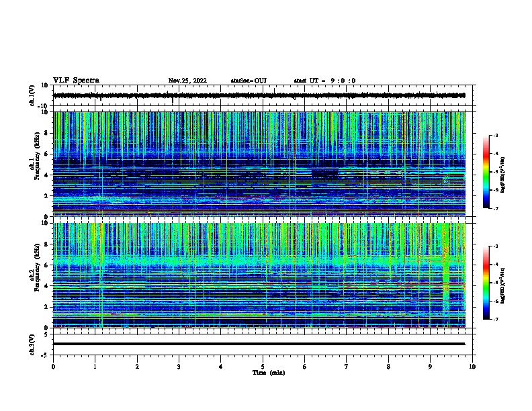Click the "ch.3(V)" axis label
532x411 pixels.
tap(32, 345)
